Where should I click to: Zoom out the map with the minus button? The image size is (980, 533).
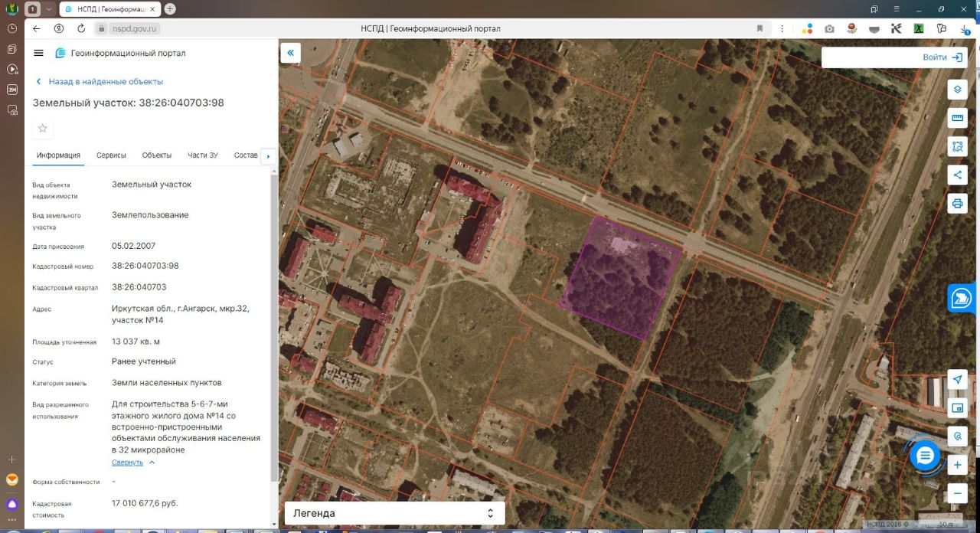coord(957,494)
